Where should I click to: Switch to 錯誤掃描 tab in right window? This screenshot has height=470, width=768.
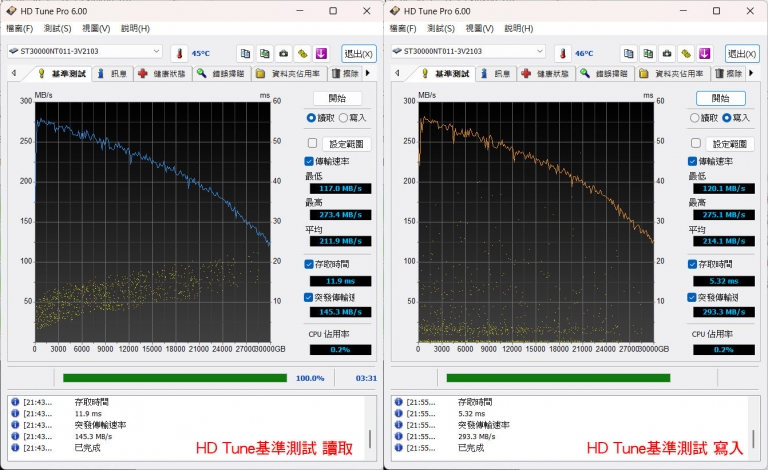(605, 73)
